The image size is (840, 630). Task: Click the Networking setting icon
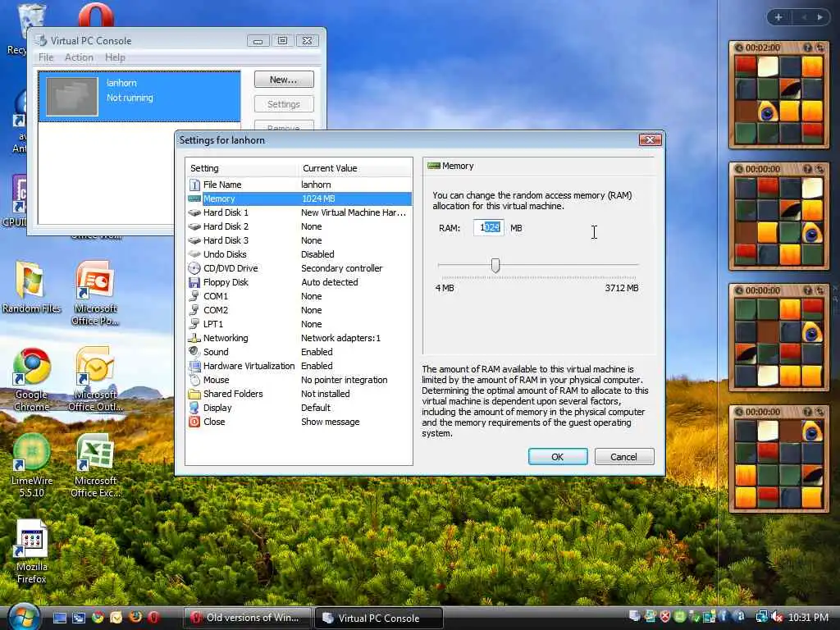click(x=194, y=338)
